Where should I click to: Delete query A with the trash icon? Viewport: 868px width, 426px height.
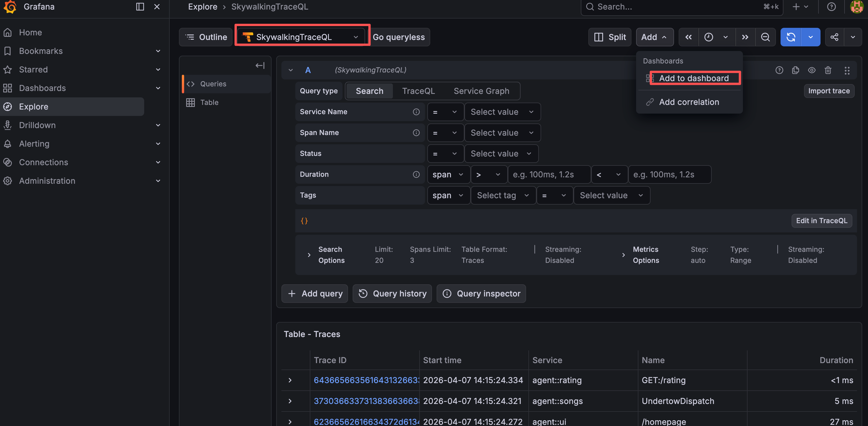point(828,70)
